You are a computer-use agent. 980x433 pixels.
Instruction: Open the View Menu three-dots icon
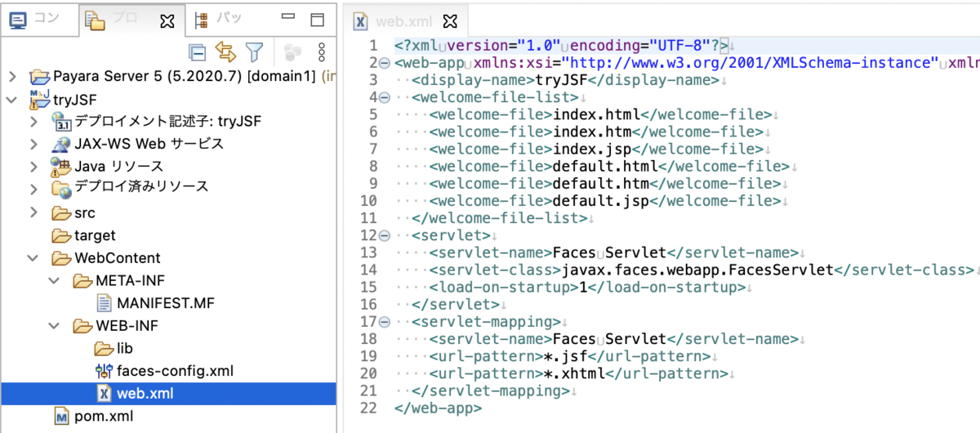(x=322, y=52)
